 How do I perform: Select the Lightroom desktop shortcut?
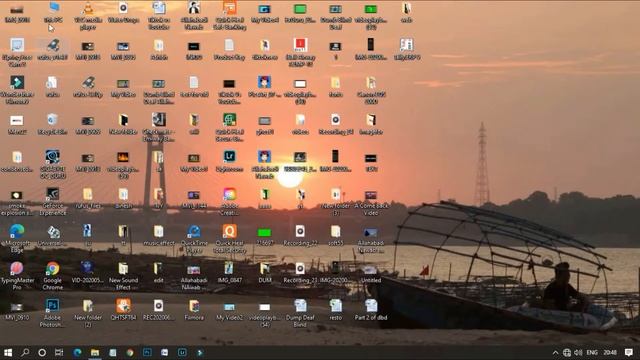(229, 161)
